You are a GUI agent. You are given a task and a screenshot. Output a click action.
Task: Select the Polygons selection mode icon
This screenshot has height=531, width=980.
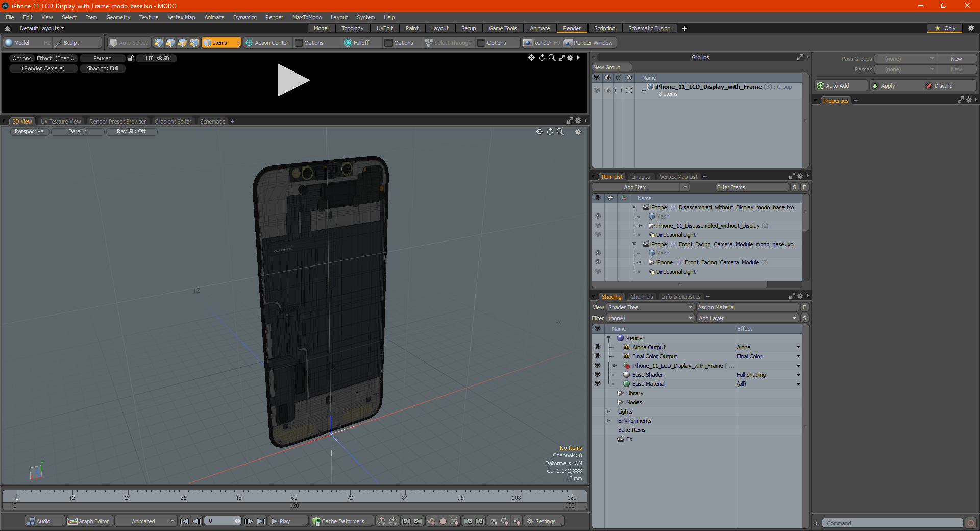click(x=182, y=43)
